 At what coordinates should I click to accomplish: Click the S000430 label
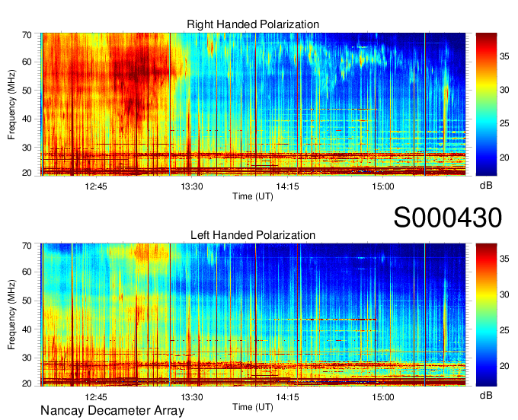coord(448,218)
